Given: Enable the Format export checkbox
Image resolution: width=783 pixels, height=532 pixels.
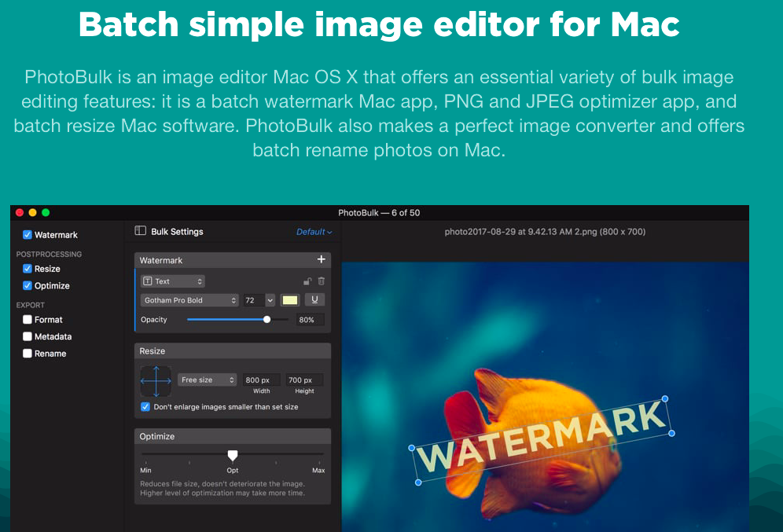Looking at the screenshot, I should [28, 319].
